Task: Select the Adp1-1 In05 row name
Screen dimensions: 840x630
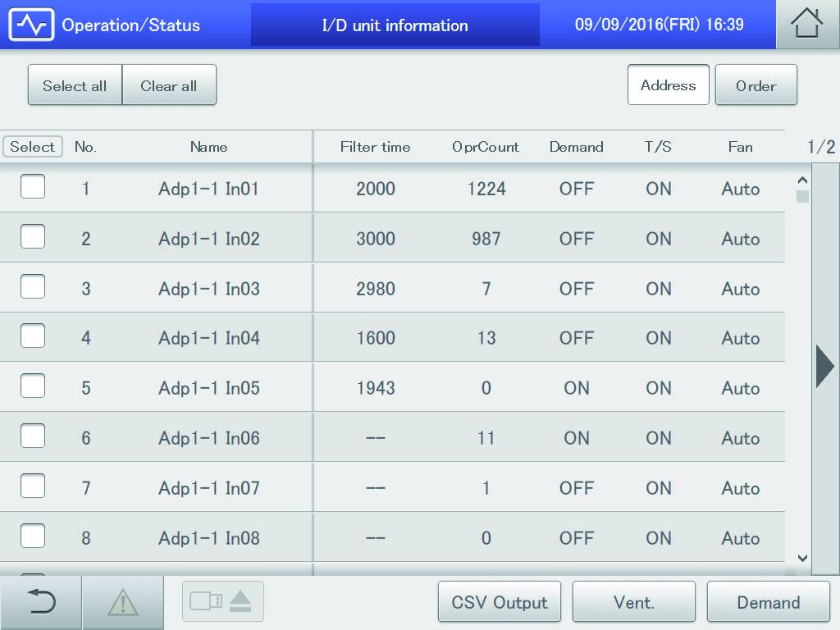Action: 209,388
